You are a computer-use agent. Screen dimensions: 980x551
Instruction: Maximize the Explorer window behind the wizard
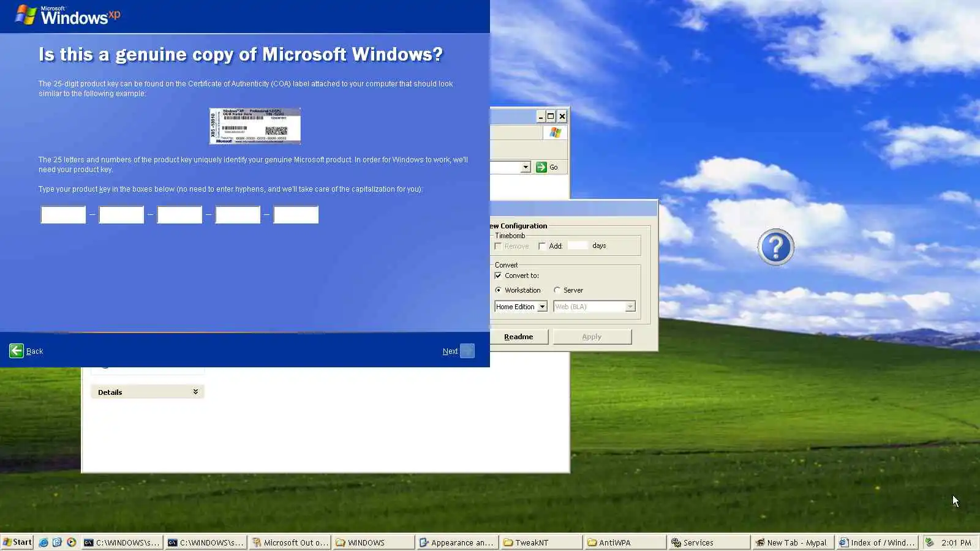coord(551,116)
